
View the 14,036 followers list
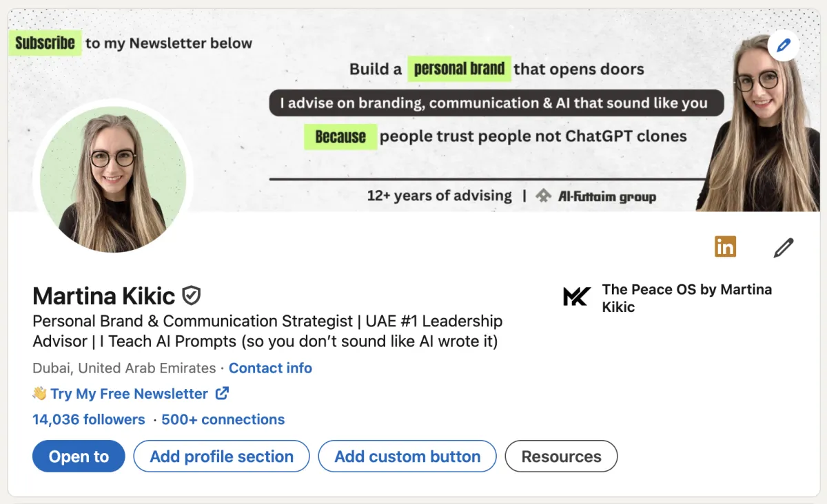tap(88, 419)
